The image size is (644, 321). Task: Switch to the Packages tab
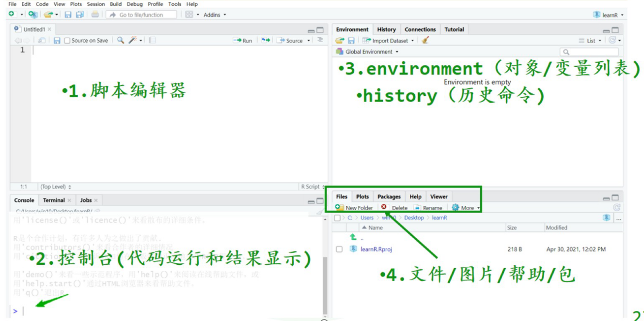click(389, 197)
